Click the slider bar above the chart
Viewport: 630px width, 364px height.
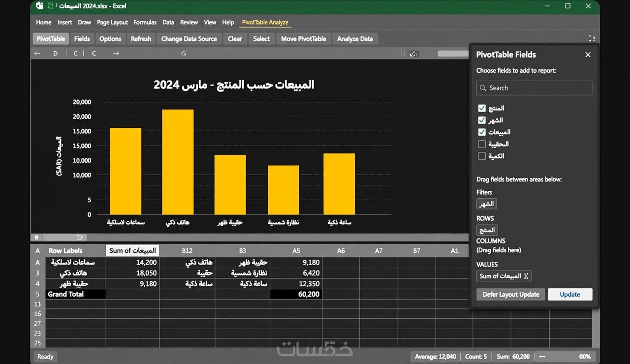(x=453, y=54)
